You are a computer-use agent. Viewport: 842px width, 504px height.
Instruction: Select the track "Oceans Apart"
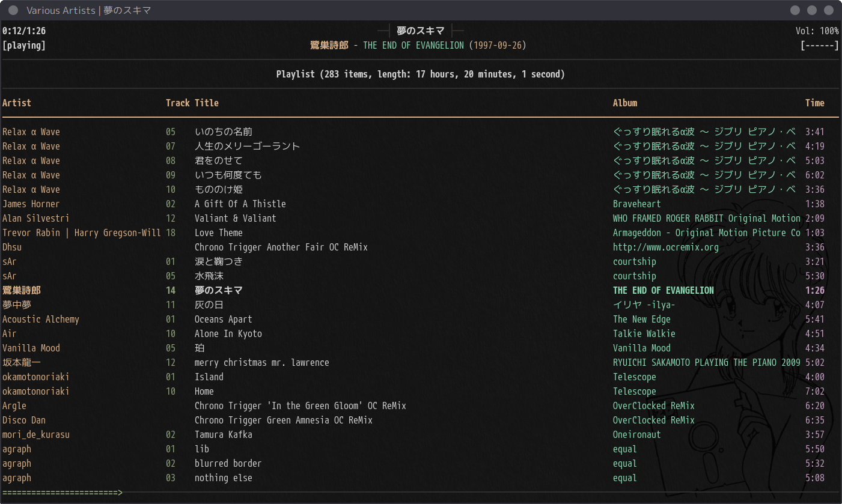pyautogui.click(x=223, y=320)
